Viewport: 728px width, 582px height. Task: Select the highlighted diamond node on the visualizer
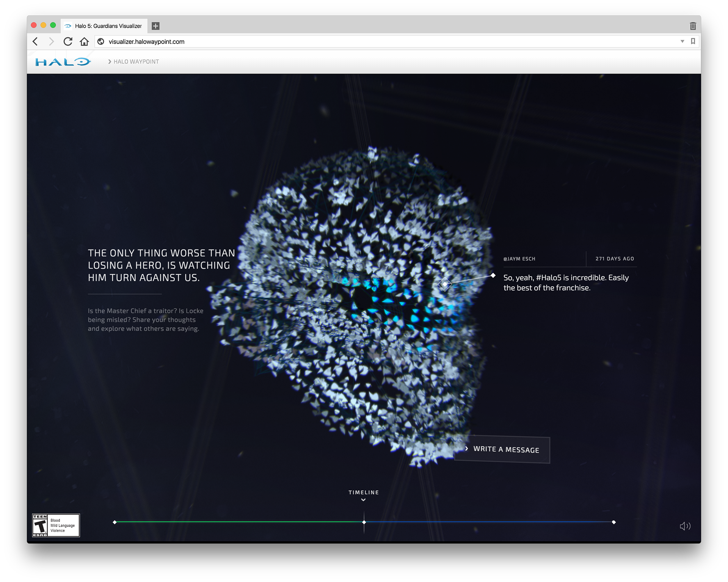[445, 284]
